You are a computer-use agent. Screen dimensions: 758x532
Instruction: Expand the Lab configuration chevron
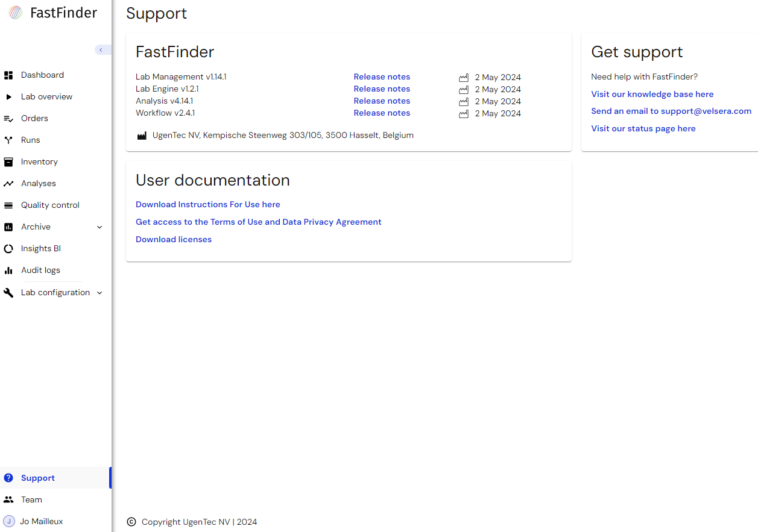pos(99,293)
